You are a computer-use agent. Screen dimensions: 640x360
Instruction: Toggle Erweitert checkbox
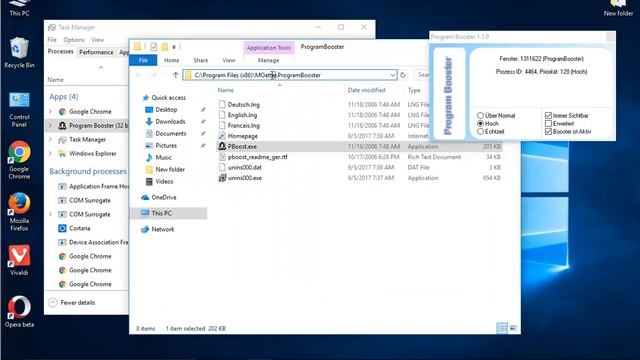(x=548, y=123)
